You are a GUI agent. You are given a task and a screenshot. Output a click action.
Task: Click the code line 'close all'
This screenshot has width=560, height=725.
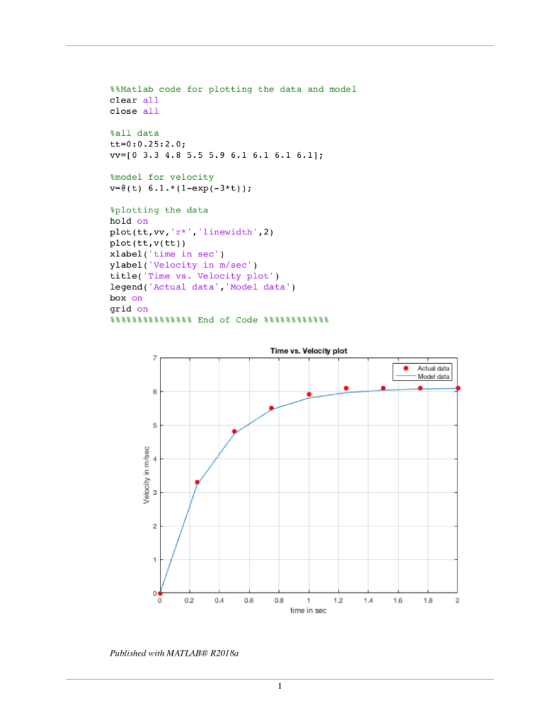pyautogui.click(x=134, y=111)
